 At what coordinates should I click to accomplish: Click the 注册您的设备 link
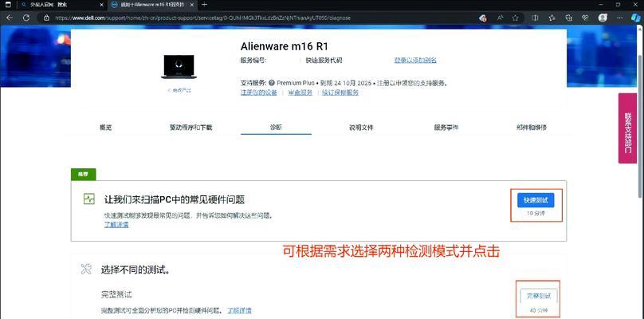pos(259,93)
